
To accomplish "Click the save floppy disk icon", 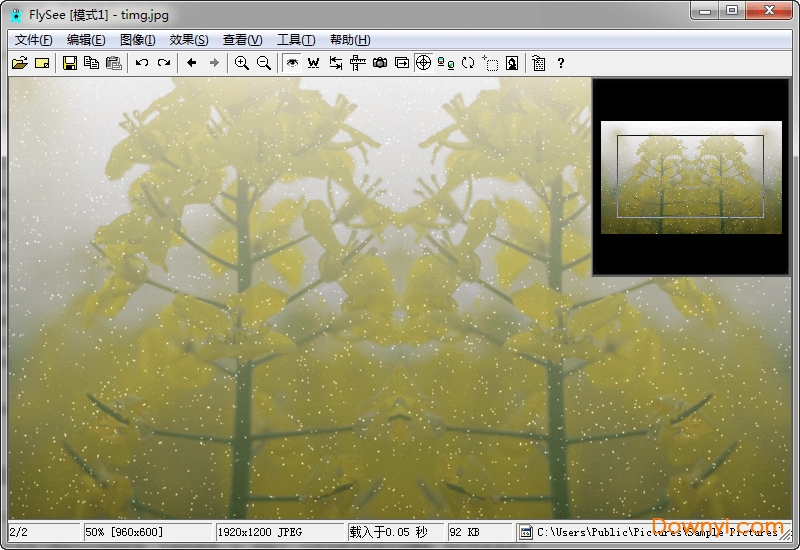I will click(x=70, y=63).
